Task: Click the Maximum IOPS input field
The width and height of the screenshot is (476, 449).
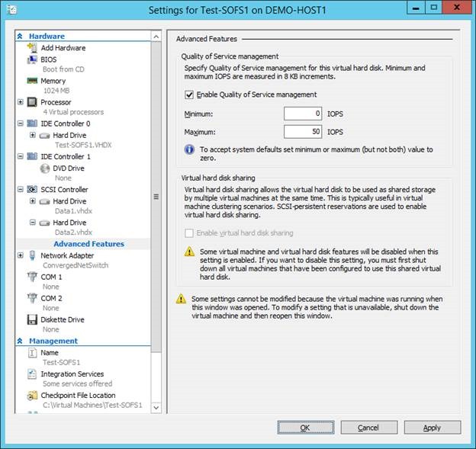Action: [x=302, y=132]
